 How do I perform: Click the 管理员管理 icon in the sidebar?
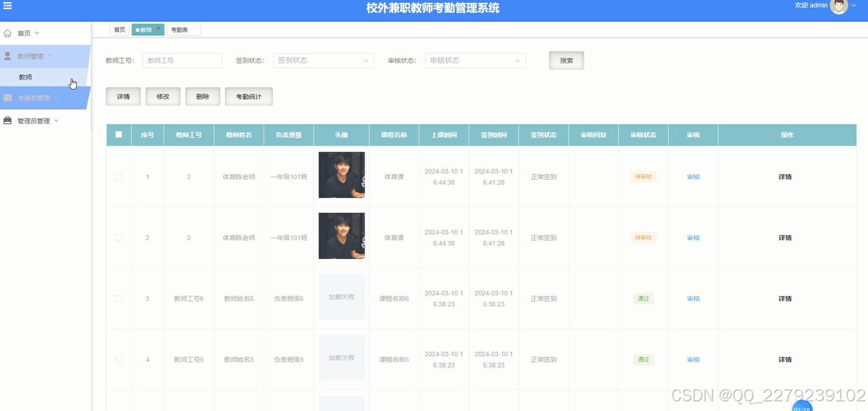(x=7, y=120)
